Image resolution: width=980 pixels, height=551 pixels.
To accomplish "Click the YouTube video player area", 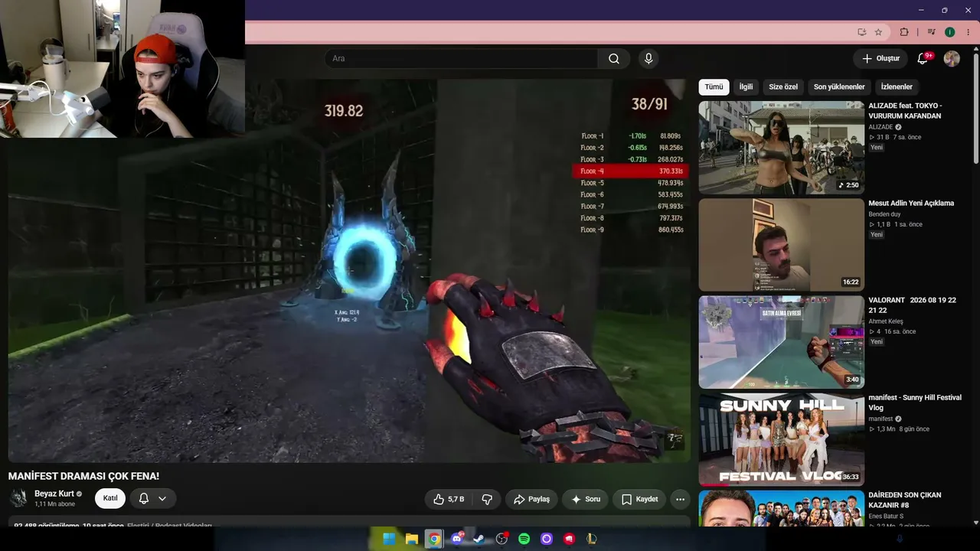I will coord(349,271).
